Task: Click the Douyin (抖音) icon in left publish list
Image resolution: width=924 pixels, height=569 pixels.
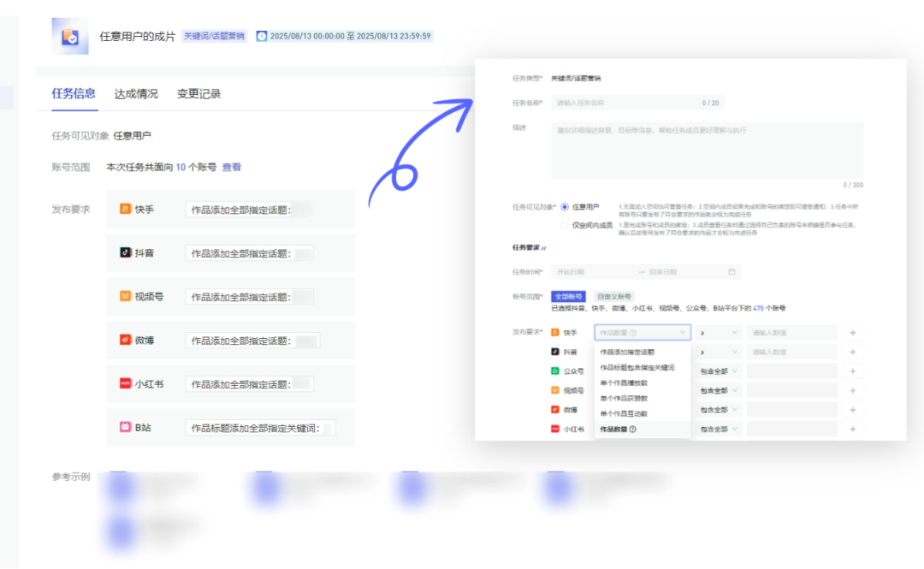Action: (x=125, y=253)
